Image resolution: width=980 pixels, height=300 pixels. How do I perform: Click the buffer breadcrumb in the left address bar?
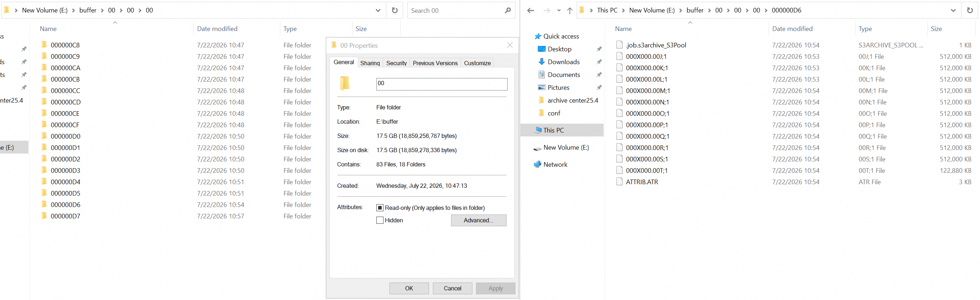[x=88, y=10]
